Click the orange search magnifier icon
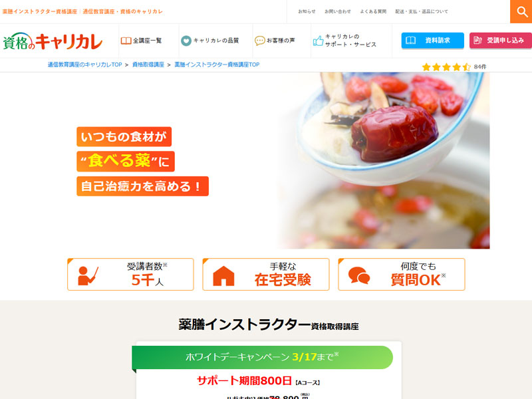 point(521,11)
